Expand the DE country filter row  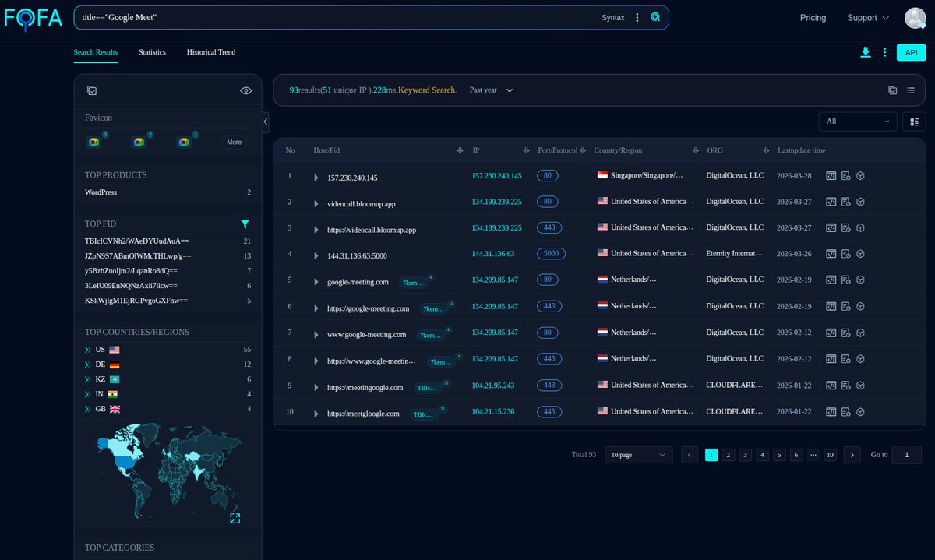click(88, 365)
